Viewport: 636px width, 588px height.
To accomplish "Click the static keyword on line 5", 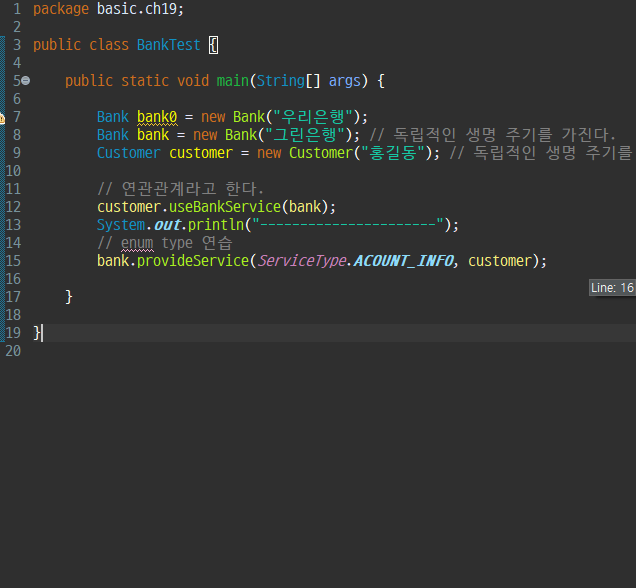I will click(145, 81).
